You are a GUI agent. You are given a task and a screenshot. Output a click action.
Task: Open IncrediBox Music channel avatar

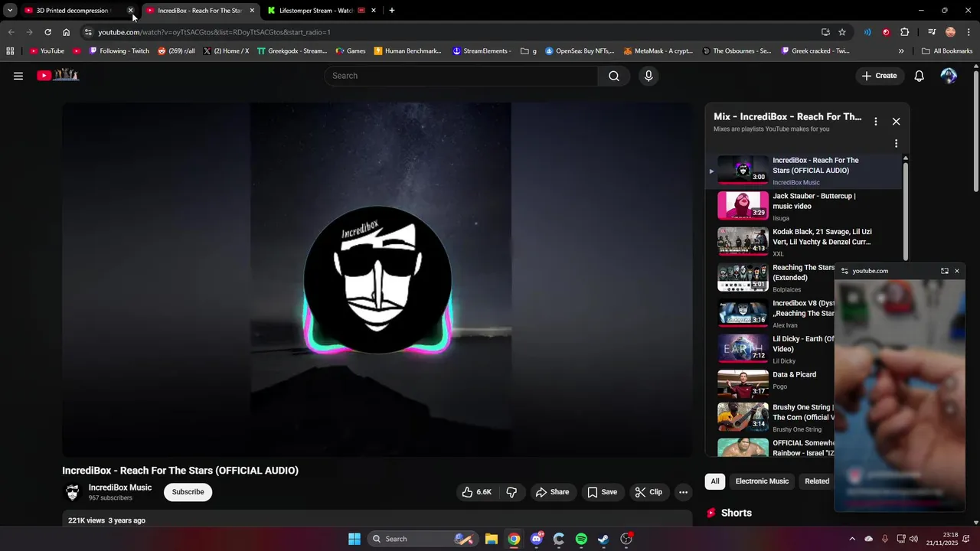click(73, 492)
